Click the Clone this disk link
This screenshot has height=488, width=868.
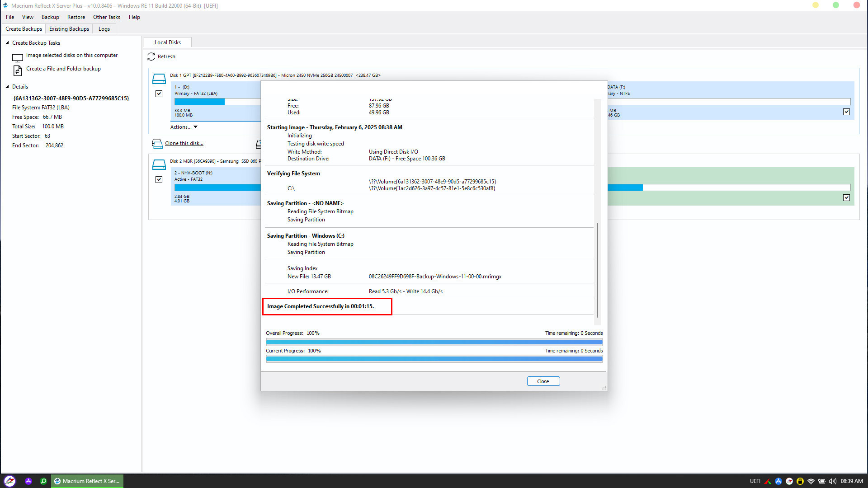(184, 143)
